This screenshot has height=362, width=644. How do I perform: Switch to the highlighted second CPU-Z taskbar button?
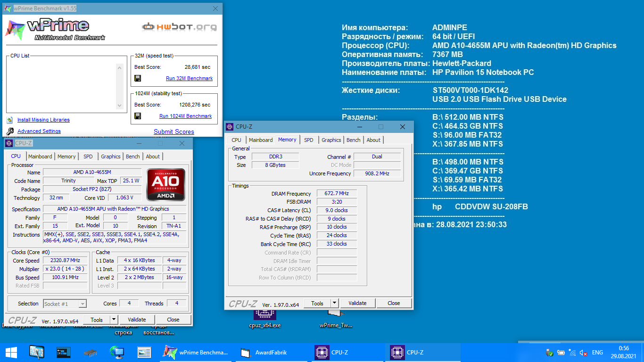pyautogui.click(x=423, y=352)
